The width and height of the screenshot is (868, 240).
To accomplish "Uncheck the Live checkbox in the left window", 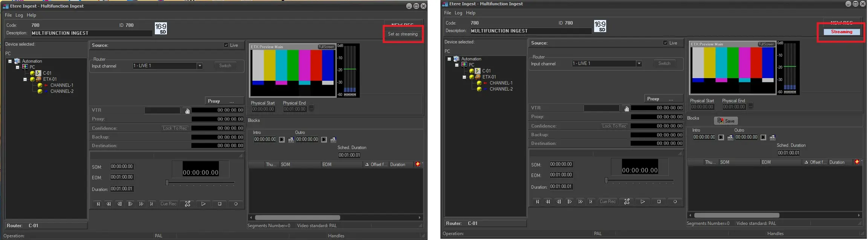I will click(x=226, y=45).
